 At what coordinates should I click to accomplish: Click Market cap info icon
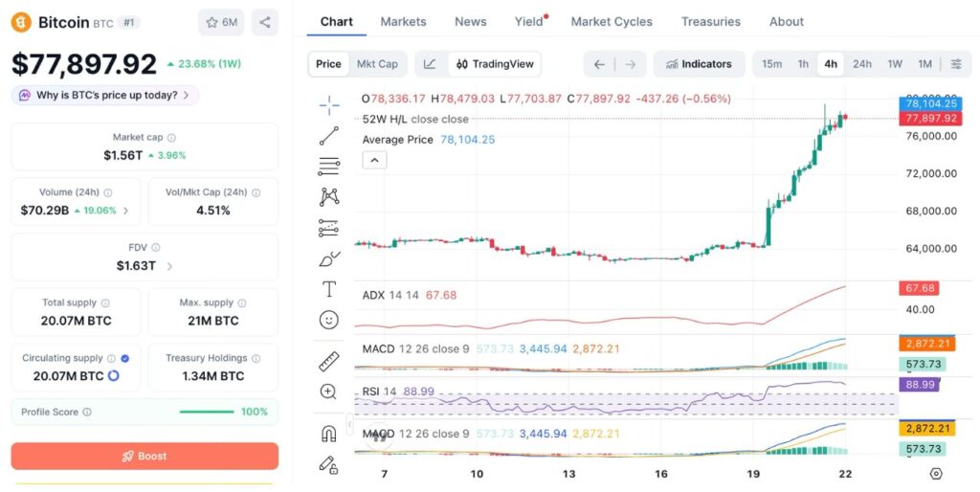(171, 138)
